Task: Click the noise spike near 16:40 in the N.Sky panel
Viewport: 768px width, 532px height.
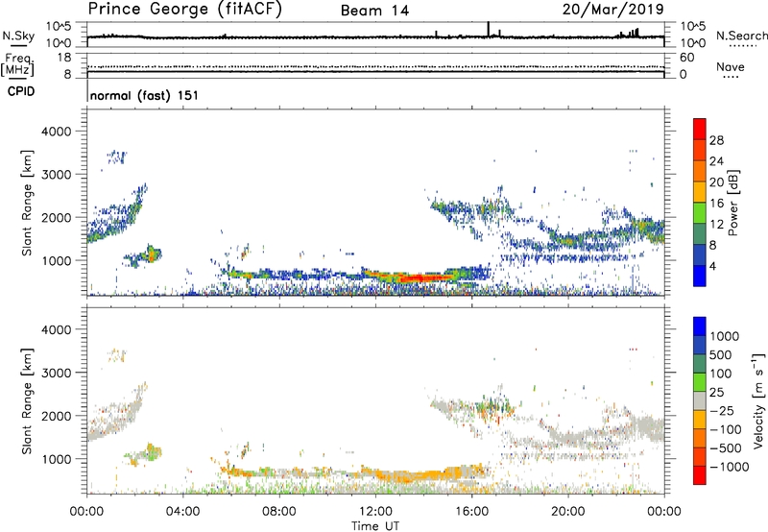Action: point(489,29)
